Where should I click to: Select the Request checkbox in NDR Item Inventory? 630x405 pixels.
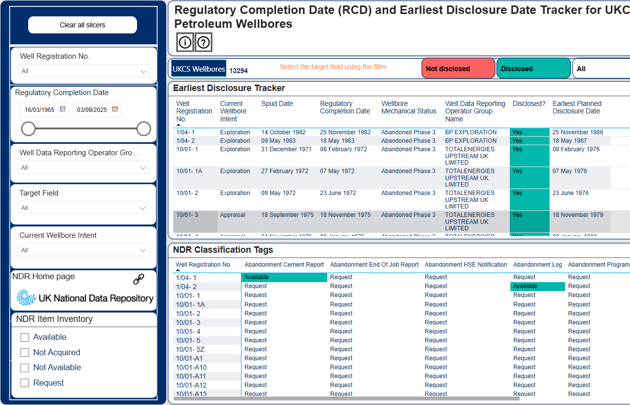25,383
